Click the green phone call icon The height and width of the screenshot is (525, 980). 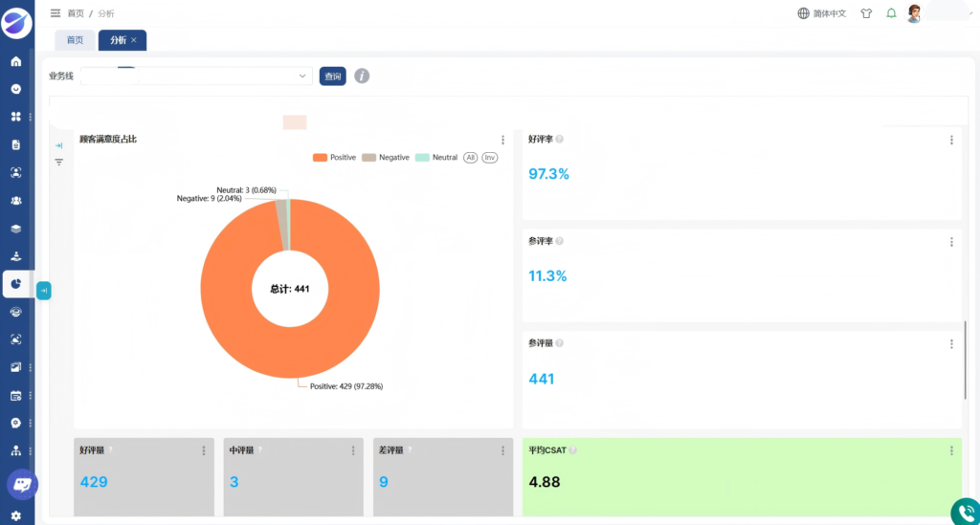pos(966,512)
